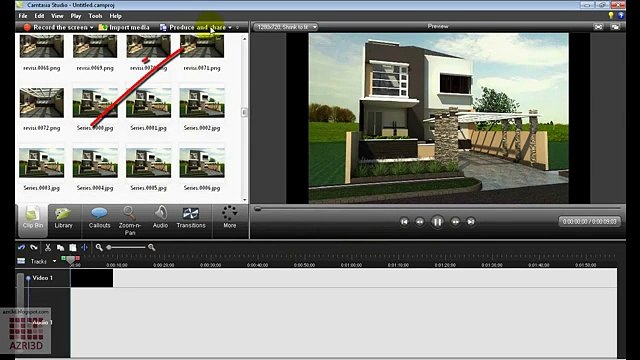Jump to next clip in preview
This screenshot has height=360, width=640.
click(471, 222)
